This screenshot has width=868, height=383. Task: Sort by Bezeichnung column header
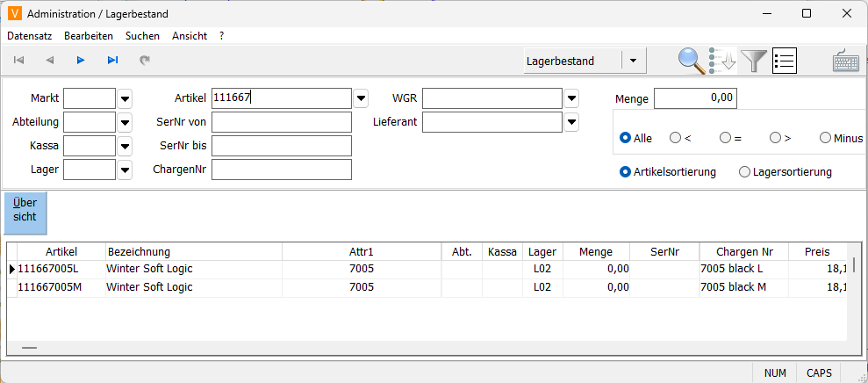(193, 252)
